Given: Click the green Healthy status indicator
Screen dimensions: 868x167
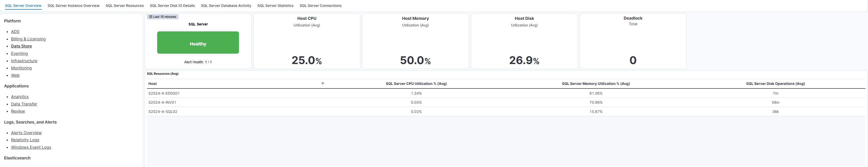Looking at the screenshot, I should [198, 43].
